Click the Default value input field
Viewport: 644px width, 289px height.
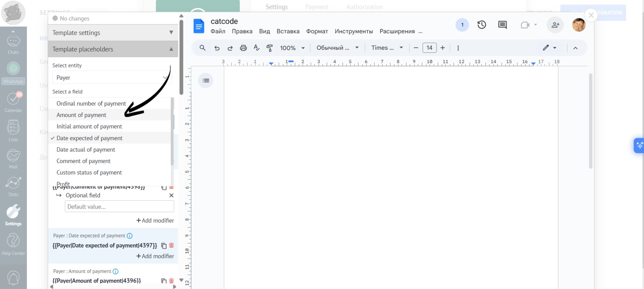point(119,207)
